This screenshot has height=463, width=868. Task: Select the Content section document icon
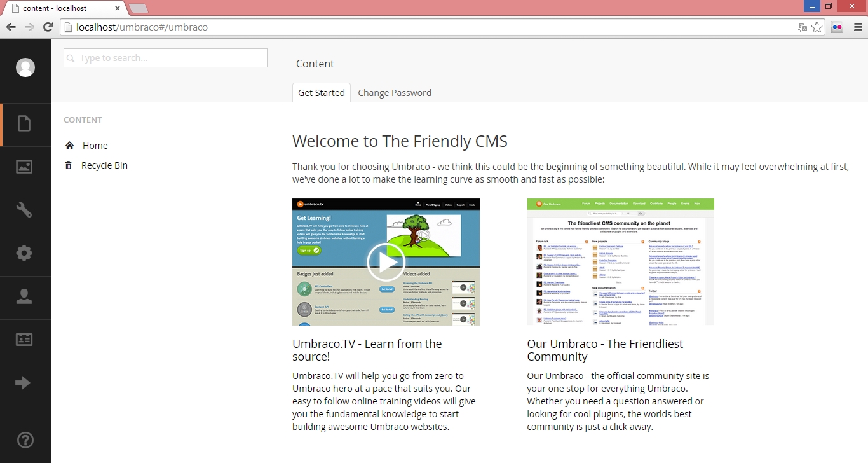[x=24, y=123]
